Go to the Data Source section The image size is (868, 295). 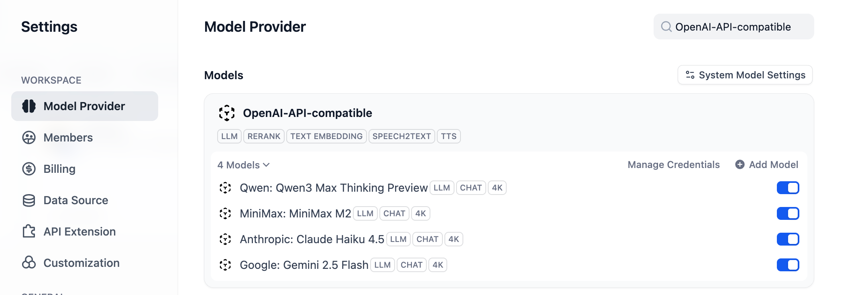[75, 200]
